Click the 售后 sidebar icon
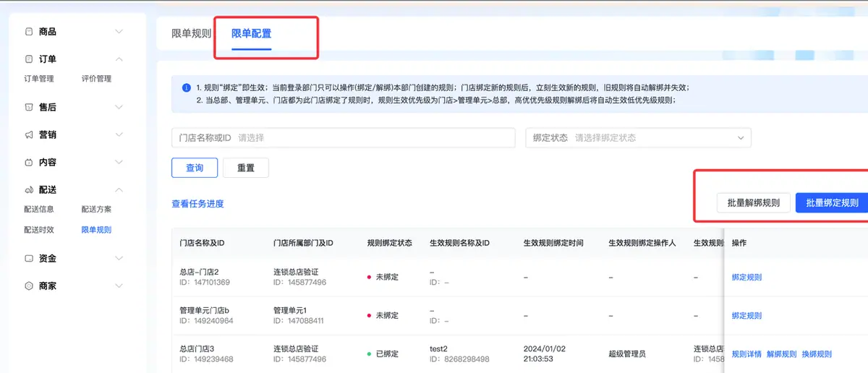This screenshot has width=868, height=373. click(29, 107)
